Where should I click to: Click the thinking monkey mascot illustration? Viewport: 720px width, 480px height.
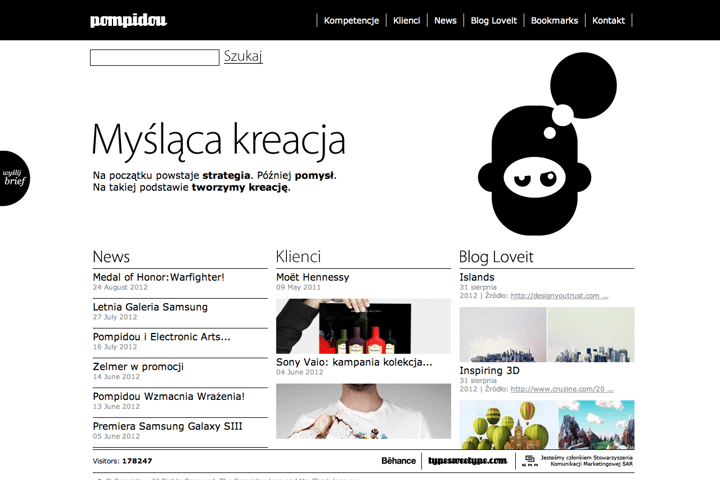coord(546,144)
